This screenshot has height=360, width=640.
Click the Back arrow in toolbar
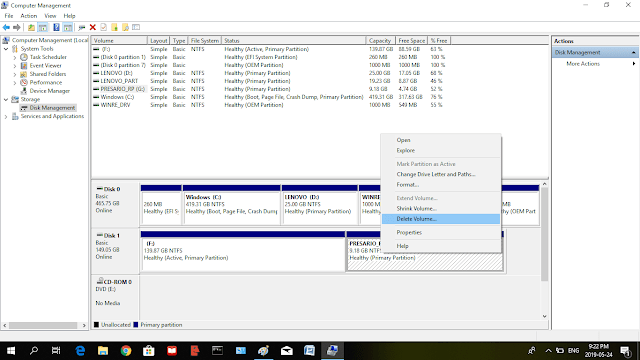pyautogui.click(x=6, y=27)
